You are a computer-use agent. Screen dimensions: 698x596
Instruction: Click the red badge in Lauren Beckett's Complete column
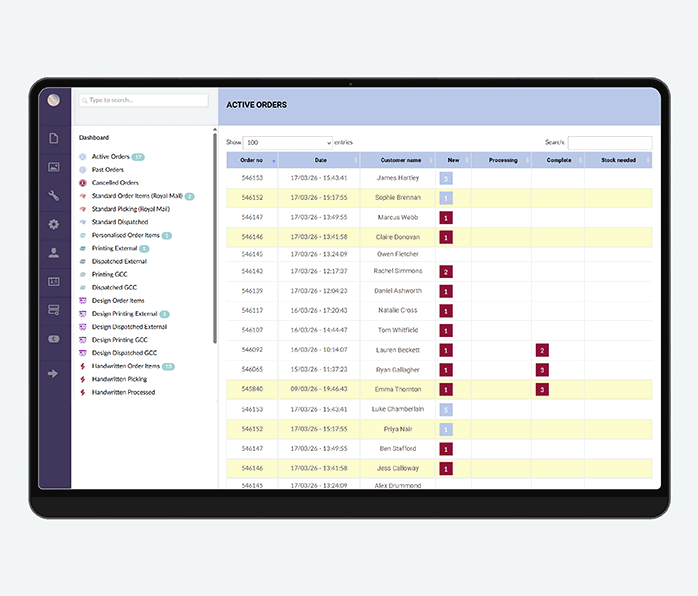coord(542,350)
